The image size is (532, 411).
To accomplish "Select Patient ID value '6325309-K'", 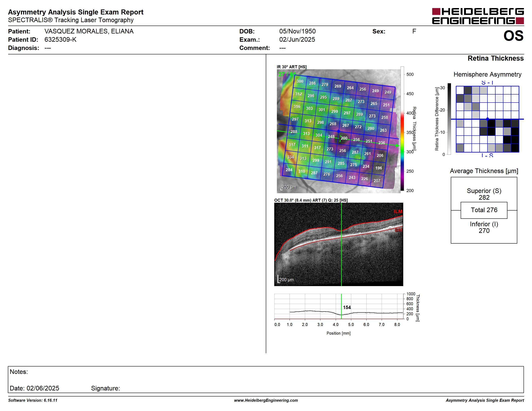I will click(x=60, y=39).
